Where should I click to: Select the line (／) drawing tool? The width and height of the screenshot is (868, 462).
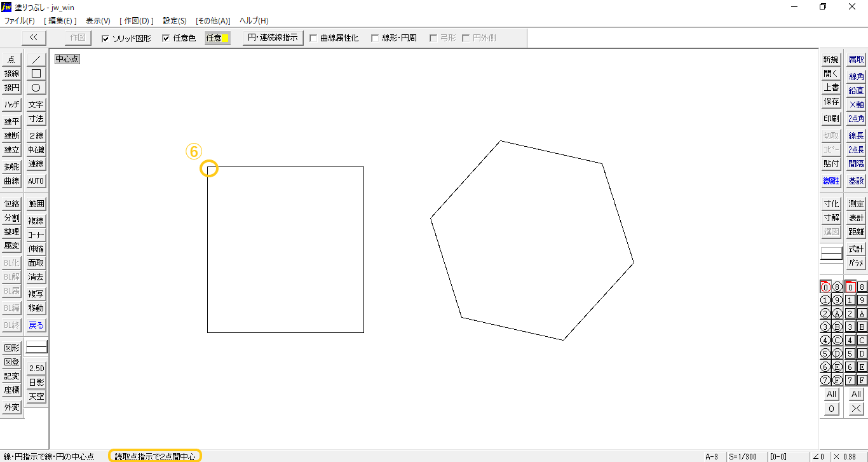click(x=36, y=59)
